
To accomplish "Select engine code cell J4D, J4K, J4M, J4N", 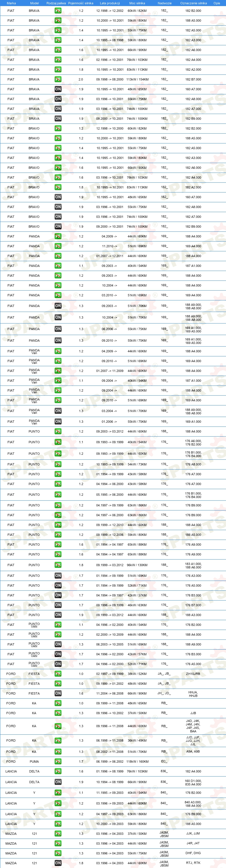I will coord(193,726).
